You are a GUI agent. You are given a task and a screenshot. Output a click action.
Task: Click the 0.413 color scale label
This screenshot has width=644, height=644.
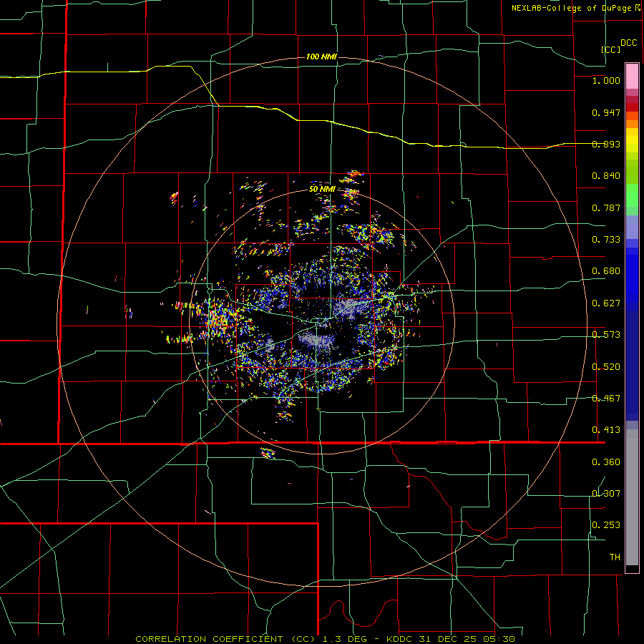(x=606, y=430)
